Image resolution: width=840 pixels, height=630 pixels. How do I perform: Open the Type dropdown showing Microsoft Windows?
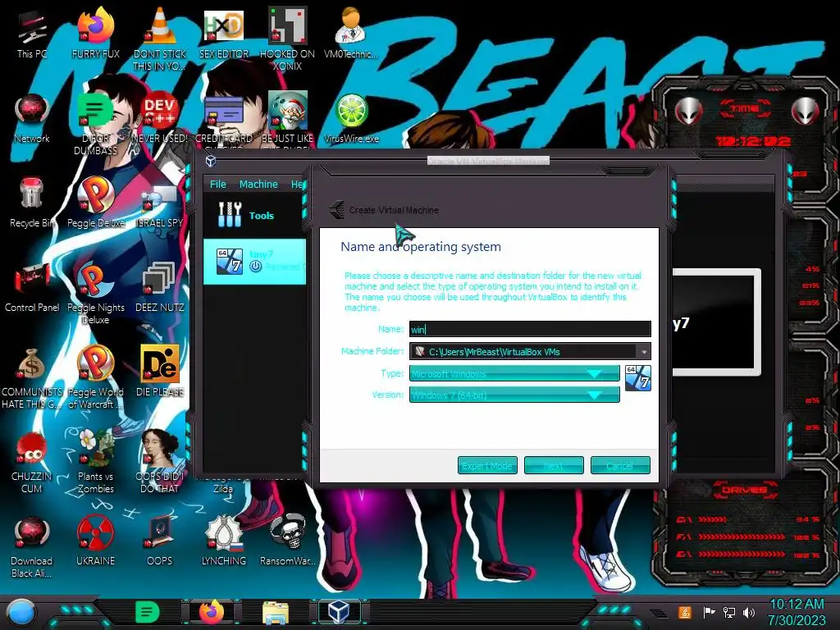[514, 373]
